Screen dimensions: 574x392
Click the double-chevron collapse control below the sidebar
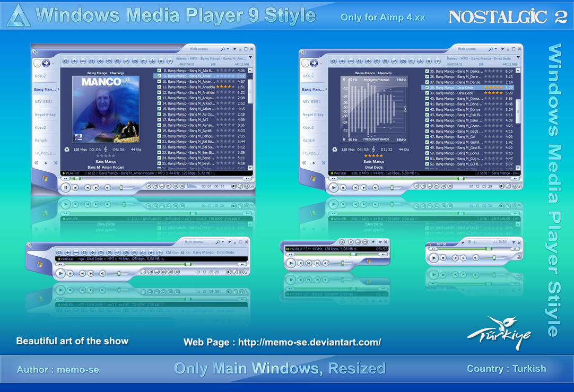pos(36,162)
